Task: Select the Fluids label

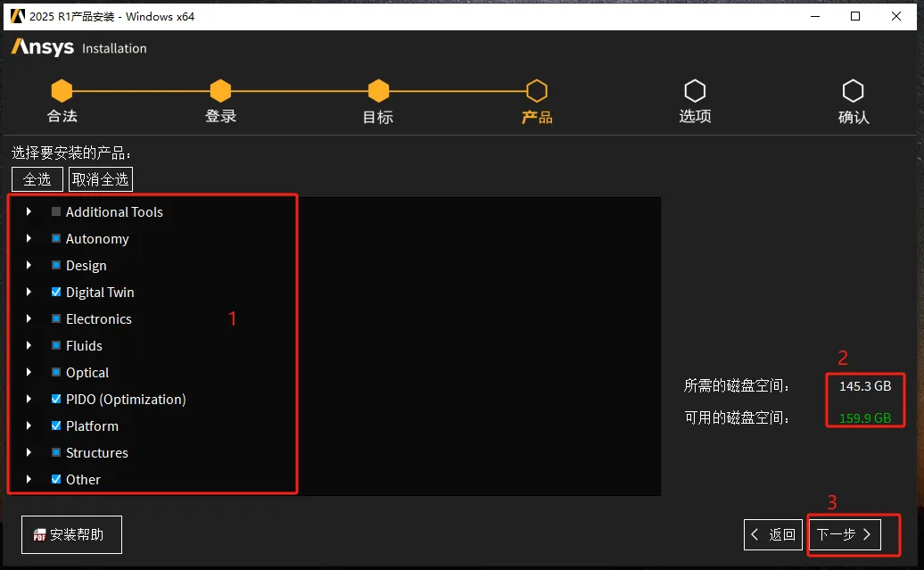Action: coord(84,345)
